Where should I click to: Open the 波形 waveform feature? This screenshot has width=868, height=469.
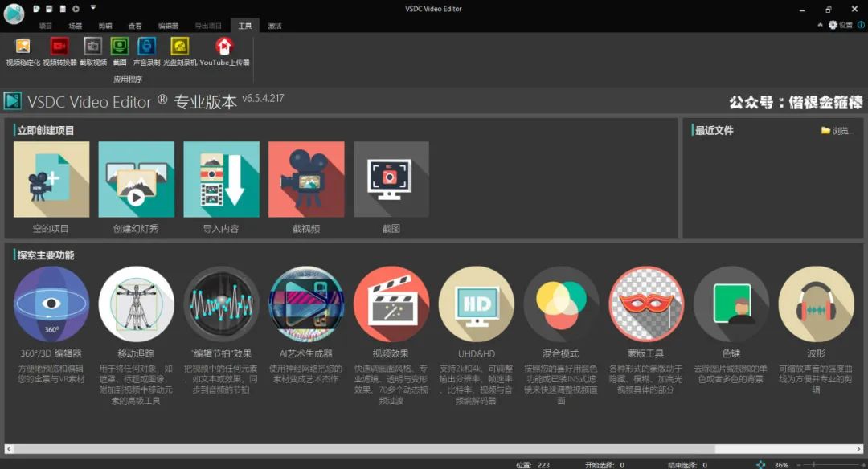[x=817, y=304]
